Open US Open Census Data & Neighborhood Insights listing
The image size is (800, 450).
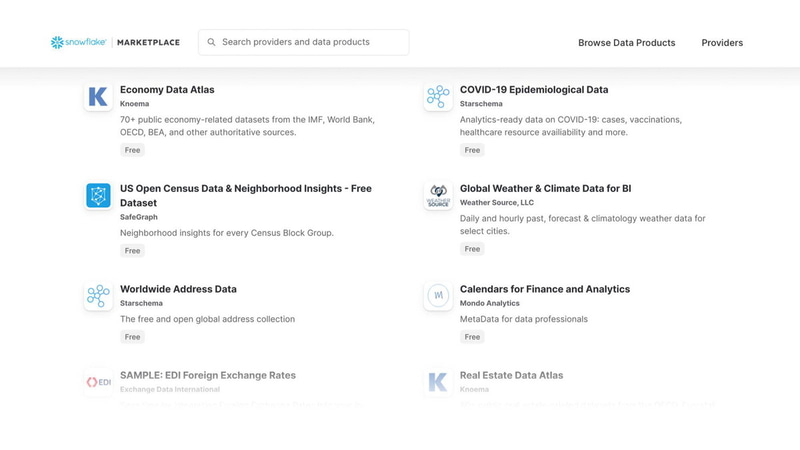coord(246,195)
